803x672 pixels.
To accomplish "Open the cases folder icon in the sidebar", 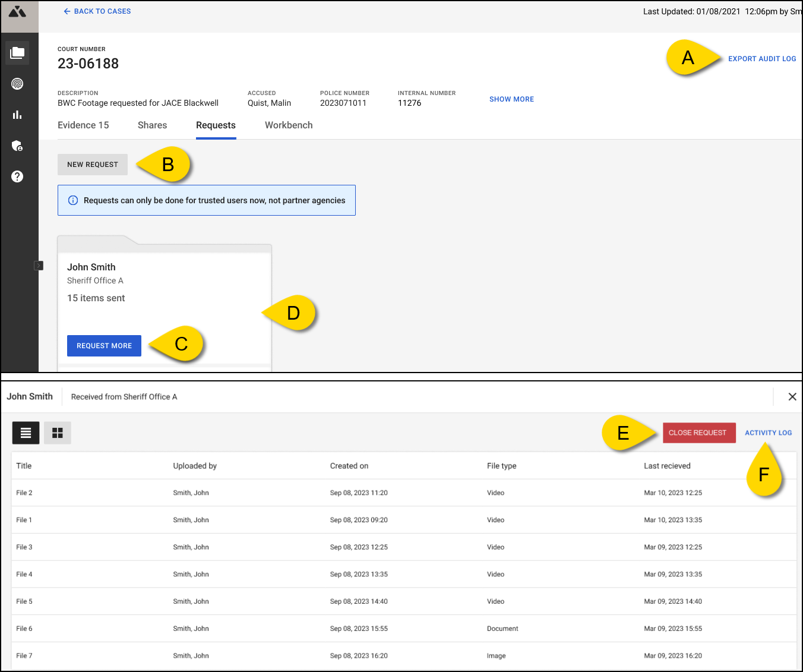I will pyautogui.click(x=17, y=52).
